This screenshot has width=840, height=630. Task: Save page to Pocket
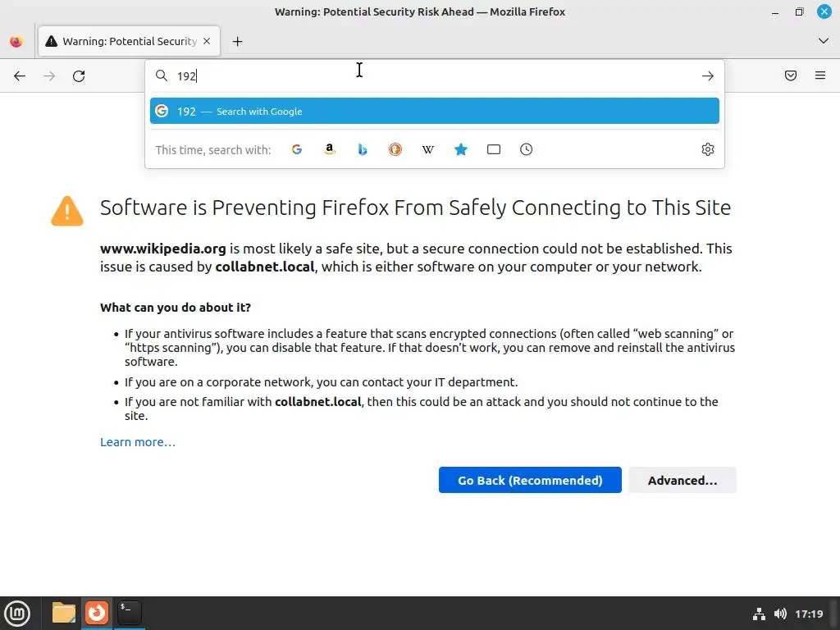(x=791, y=76)
